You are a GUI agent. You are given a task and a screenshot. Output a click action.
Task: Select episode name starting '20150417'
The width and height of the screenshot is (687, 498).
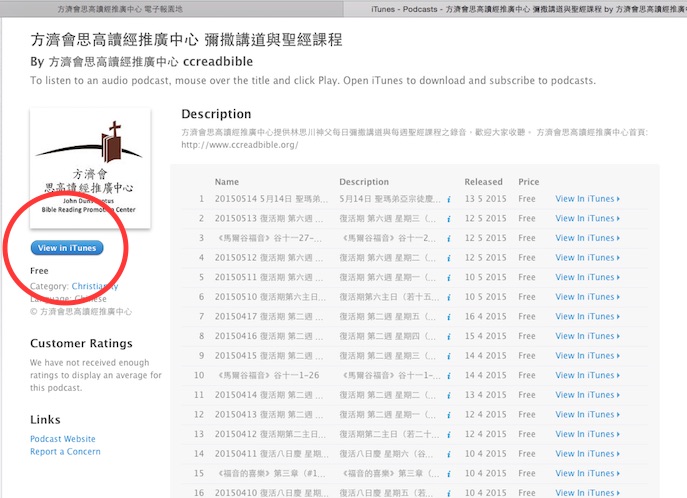[x=269, y=317]
